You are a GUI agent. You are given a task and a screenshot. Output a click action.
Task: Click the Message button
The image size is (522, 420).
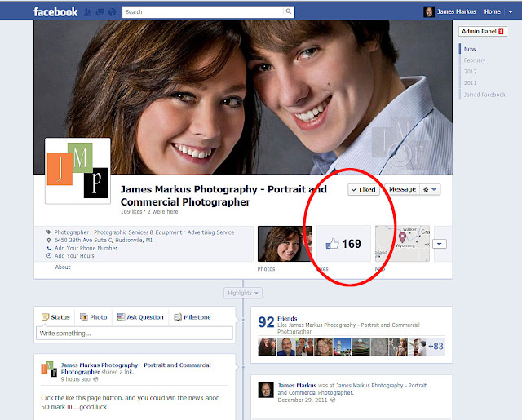[402, 189]
